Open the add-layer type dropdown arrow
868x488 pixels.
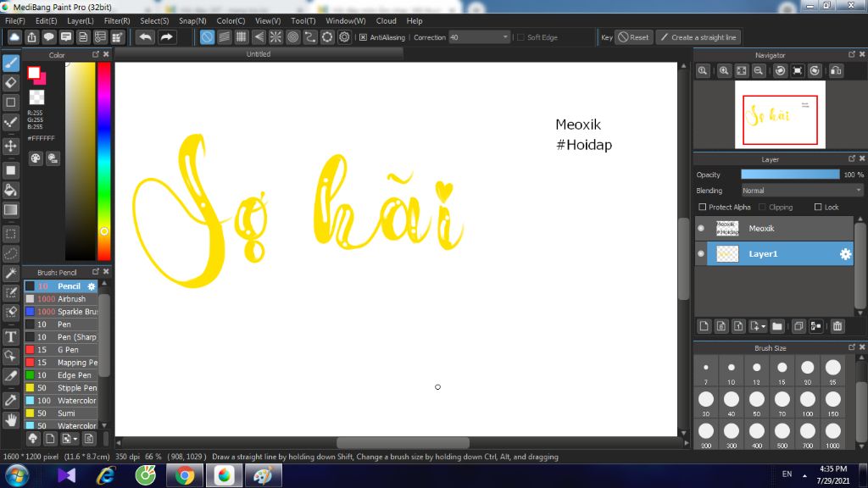(x=764, y=326)
